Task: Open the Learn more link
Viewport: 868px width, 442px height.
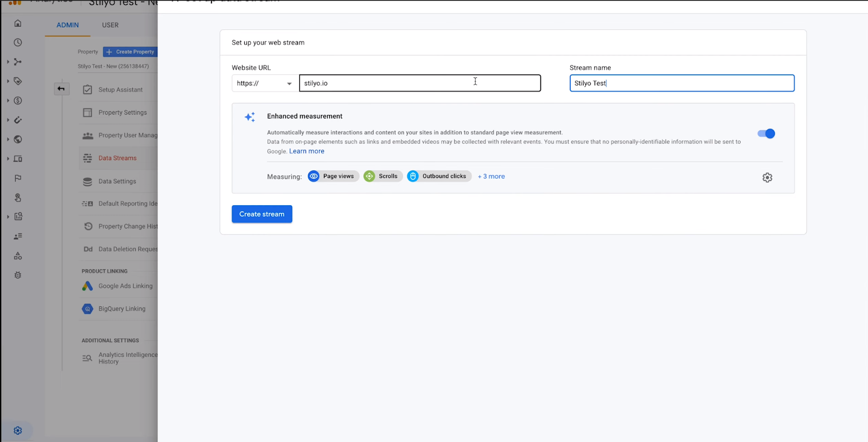Action: coord(307,151)
